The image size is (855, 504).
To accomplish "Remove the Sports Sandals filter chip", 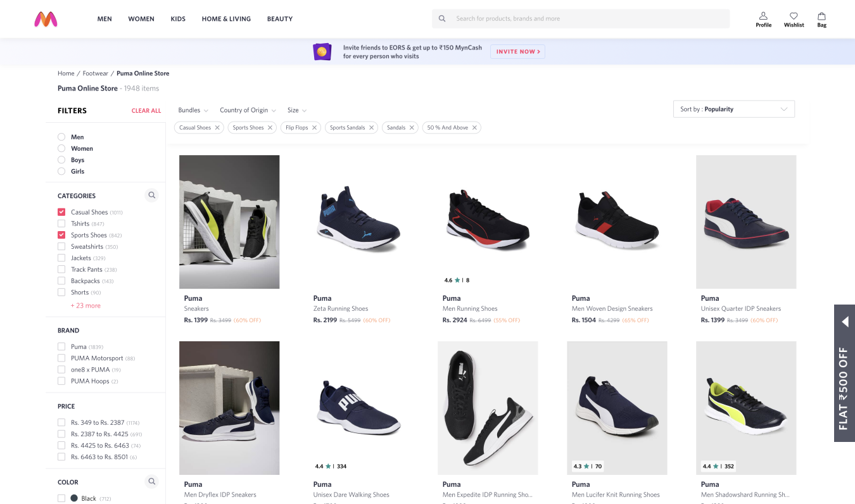I will point(371,128).
